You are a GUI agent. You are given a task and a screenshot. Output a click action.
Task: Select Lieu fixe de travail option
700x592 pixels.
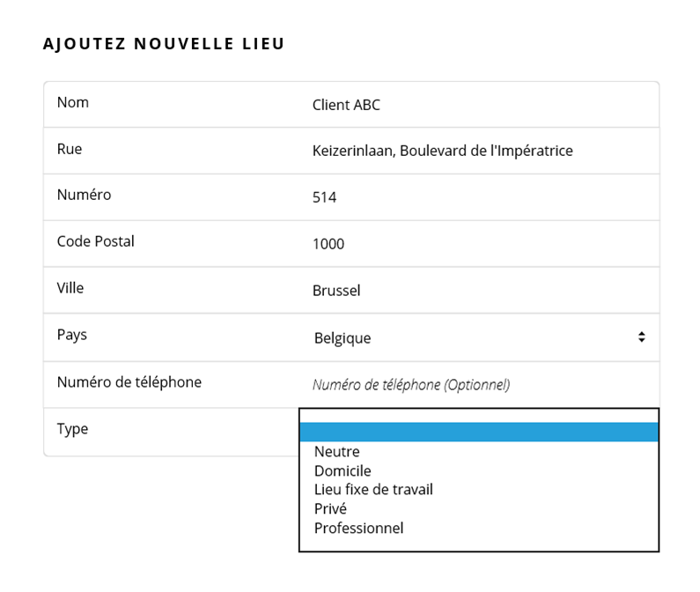[x=373, y=490]
